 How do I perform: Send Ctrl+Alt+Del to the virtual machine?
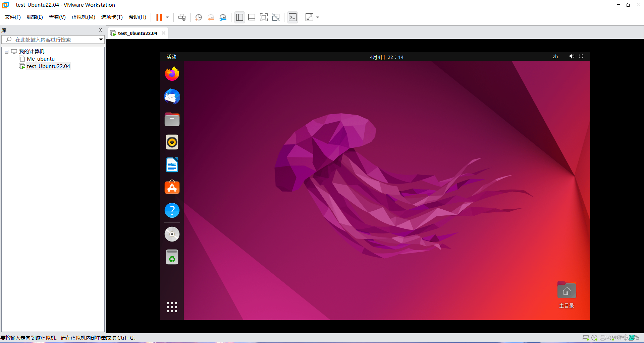182,17
